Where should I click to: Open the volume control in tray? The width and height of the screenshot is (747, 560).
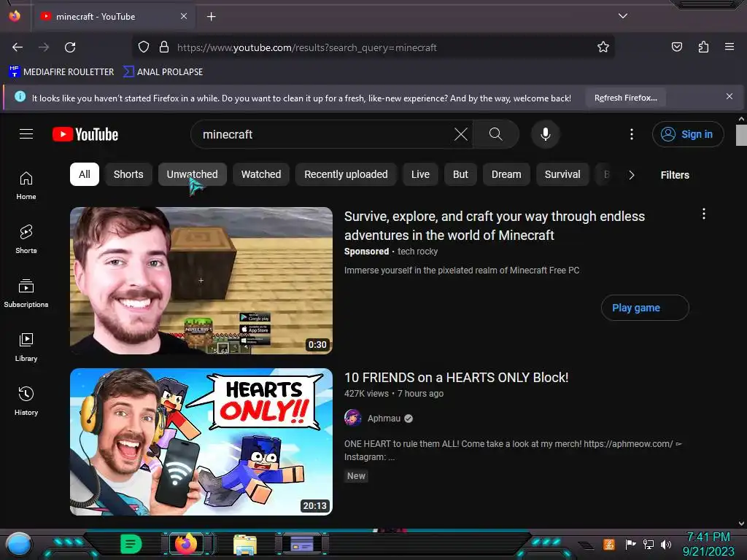tap(666, 544)
